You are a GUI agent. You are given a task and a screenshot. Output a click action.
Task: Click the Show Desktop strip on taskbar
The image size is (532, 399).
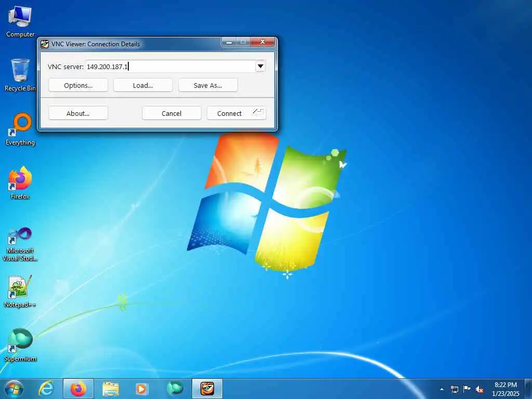[528, 389]
